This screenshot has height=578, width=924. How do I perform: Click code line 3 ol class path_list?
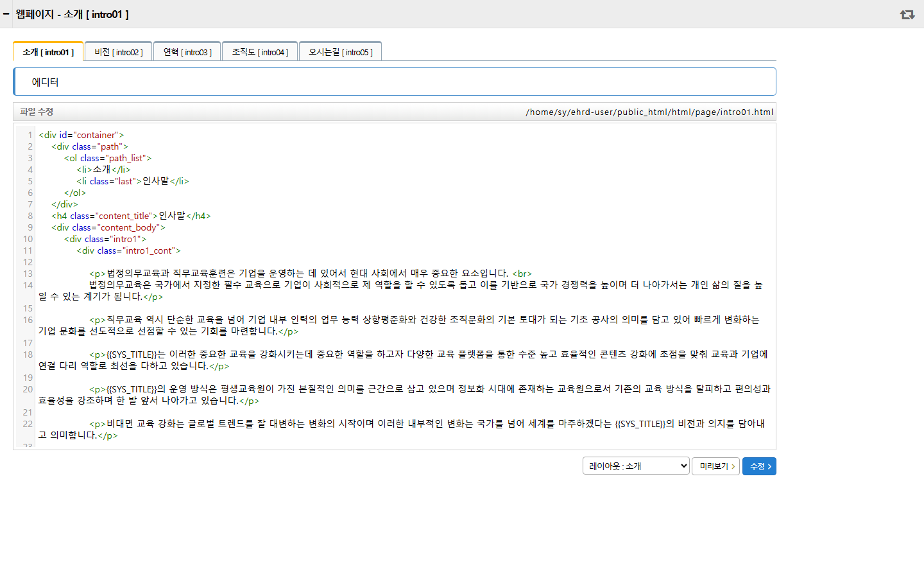click(x=108, y=158)
